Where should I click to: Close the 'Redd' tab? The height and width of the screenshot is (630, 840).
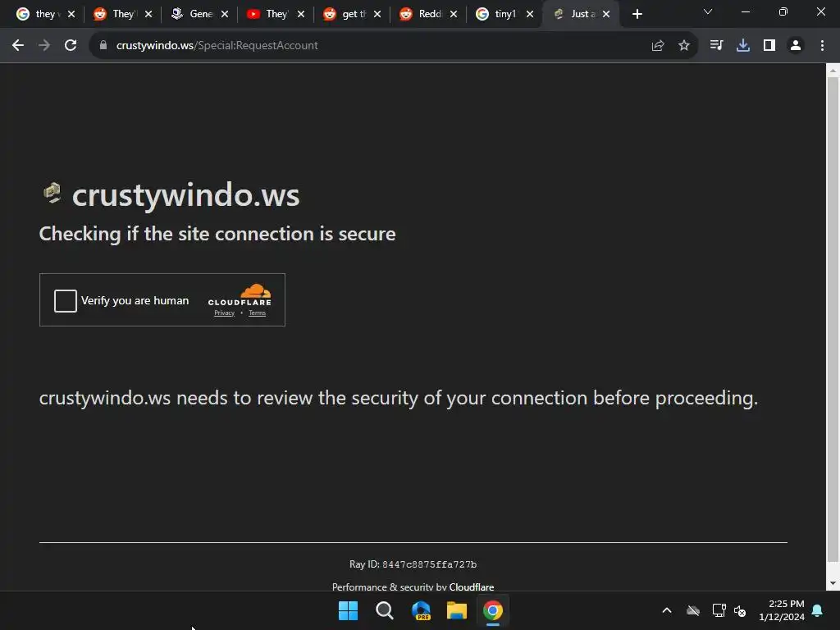[x=454, y=15]
